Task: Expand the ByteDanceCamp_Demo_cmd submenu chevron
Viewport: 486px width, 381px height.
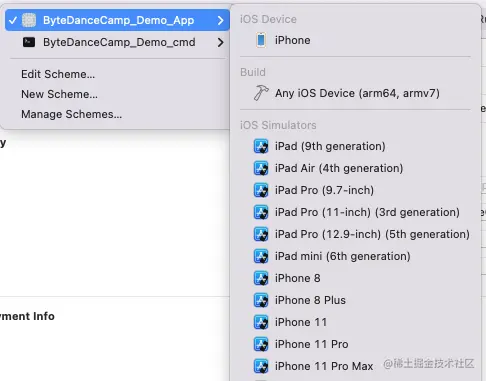Action: pyautogui.click(x=220, y=42)
